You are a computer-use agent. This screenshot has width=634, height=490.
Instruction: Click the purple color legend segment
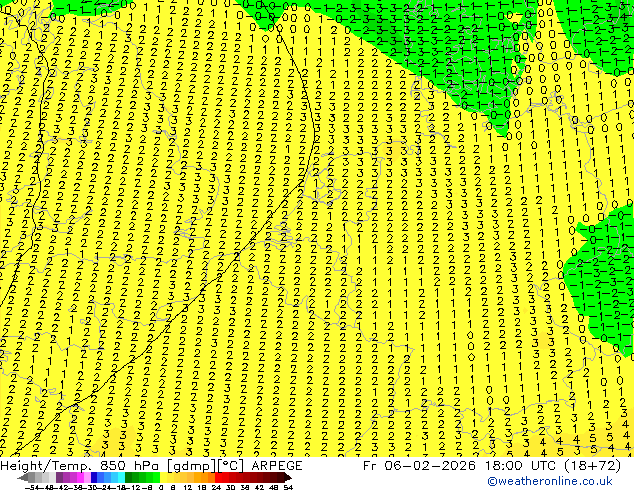(x=73, y=477)
